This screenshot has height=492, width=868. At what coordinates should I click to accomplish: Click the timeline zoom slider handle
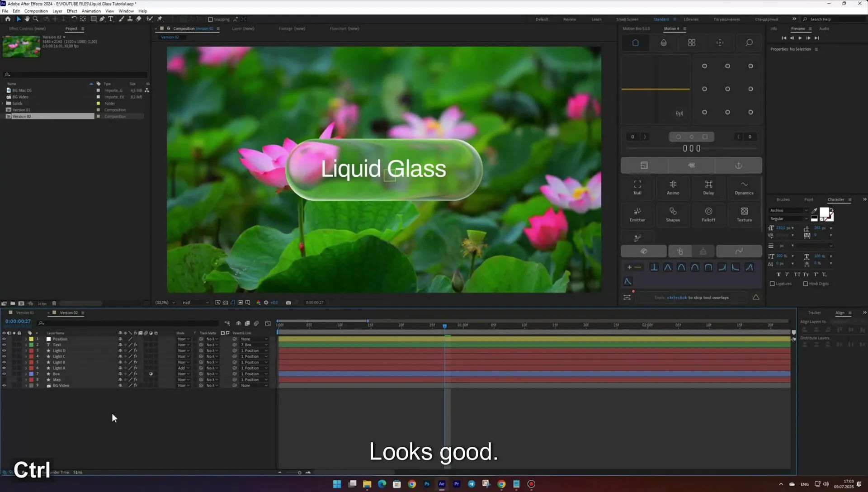pos(299,473)
